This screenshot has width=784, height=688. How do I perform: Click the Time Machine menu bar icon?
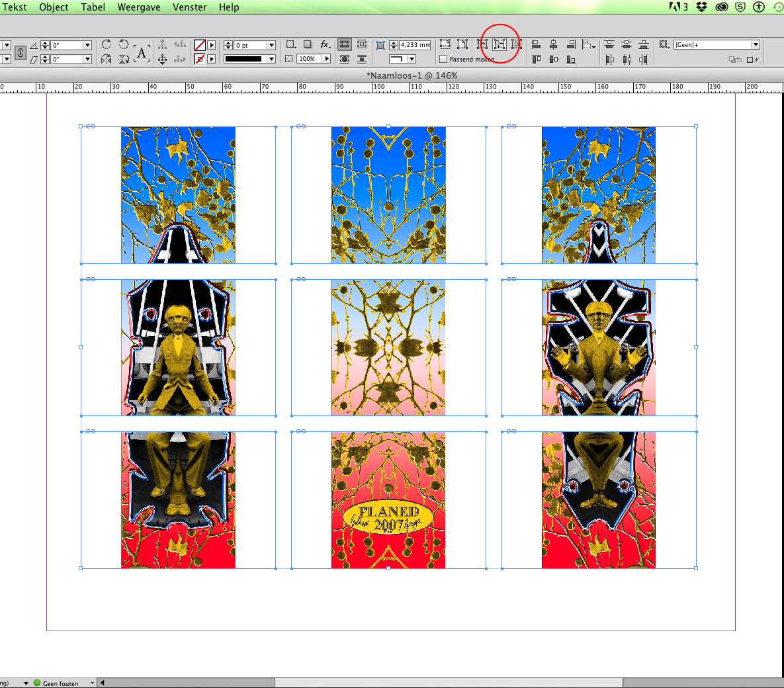[777, 7]
